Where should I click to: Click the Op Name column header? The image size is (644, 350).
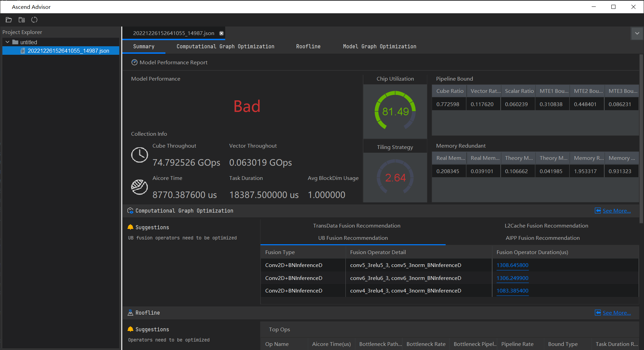[x=284, y=344]
